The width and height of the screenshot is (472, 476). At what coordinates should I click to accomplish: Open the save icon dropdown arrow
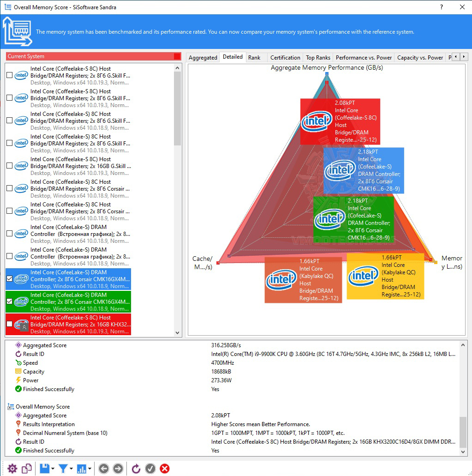click(53, 469)
